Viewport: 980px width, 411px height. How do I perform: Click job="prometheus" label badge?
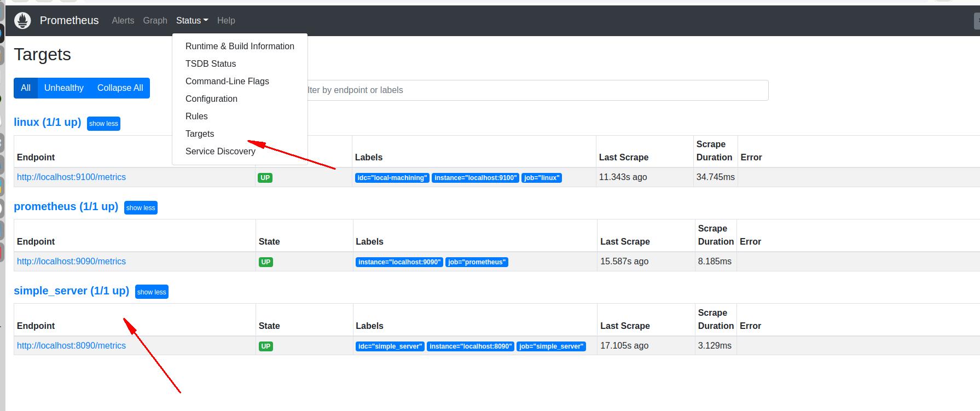[477, 262]
